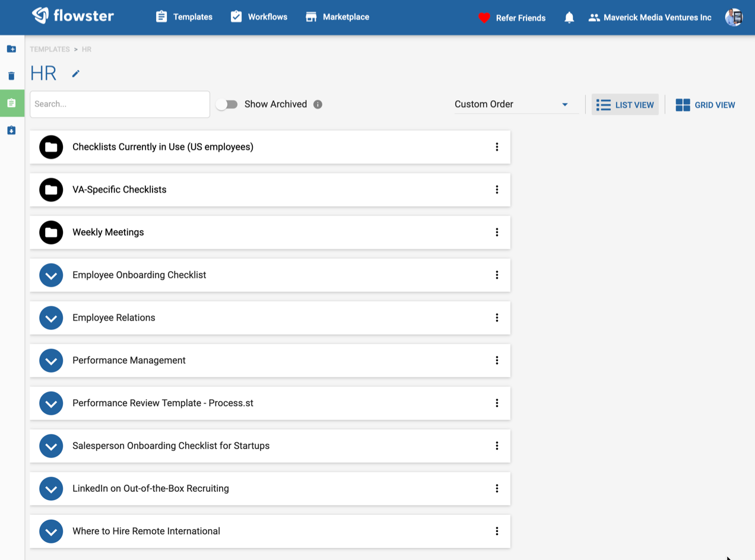Toggle the Show Archived switch
Image resolution: width=755 pixels, height=560 pixels.
[x=227, y=104]
